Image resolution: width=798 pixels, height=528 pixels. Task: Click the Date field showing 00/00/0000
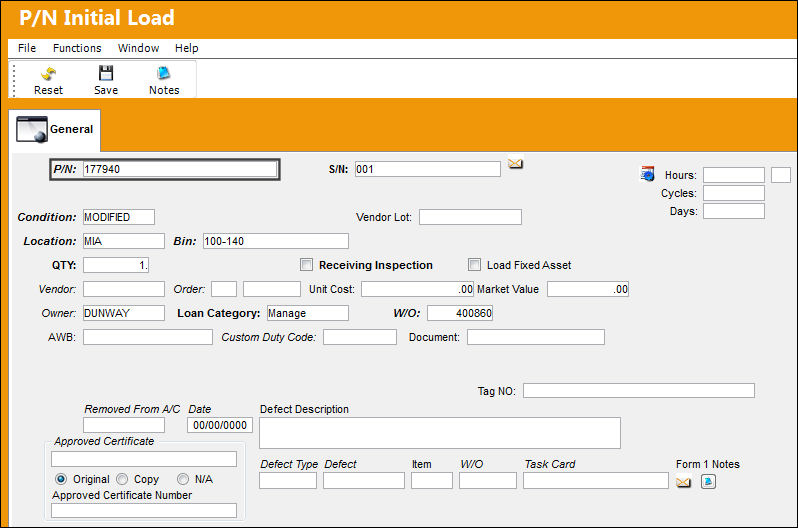(220, 425)
